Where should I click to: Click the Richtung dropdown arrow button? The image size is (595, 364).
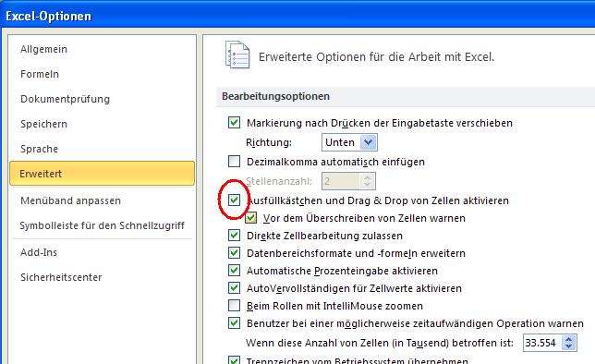point(368,142)
